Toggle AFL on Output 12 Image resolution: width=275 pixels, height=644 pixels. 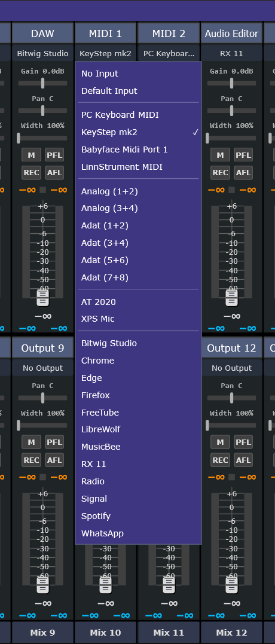(x=243, y=460)
